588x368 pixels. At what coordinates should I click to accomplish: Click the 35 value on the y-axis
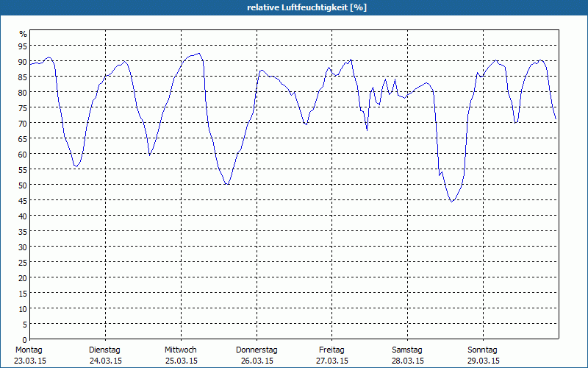coord(23,232)
